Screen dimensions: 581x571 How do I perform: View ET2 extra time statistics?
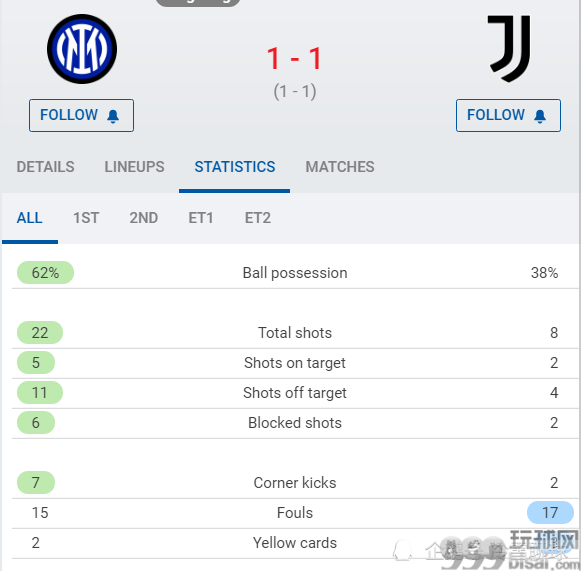pos(258,218)
